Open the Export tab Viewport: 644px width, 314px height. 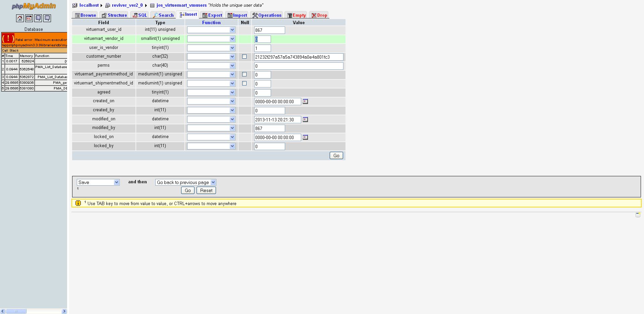(x=212, y=15)
